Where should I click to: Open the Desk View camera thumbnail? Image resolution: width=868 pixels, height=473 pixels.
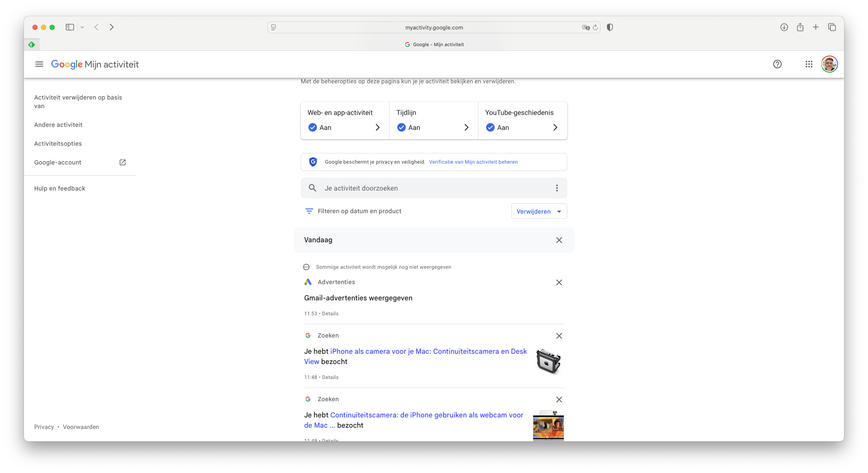[x=548, y=361]
